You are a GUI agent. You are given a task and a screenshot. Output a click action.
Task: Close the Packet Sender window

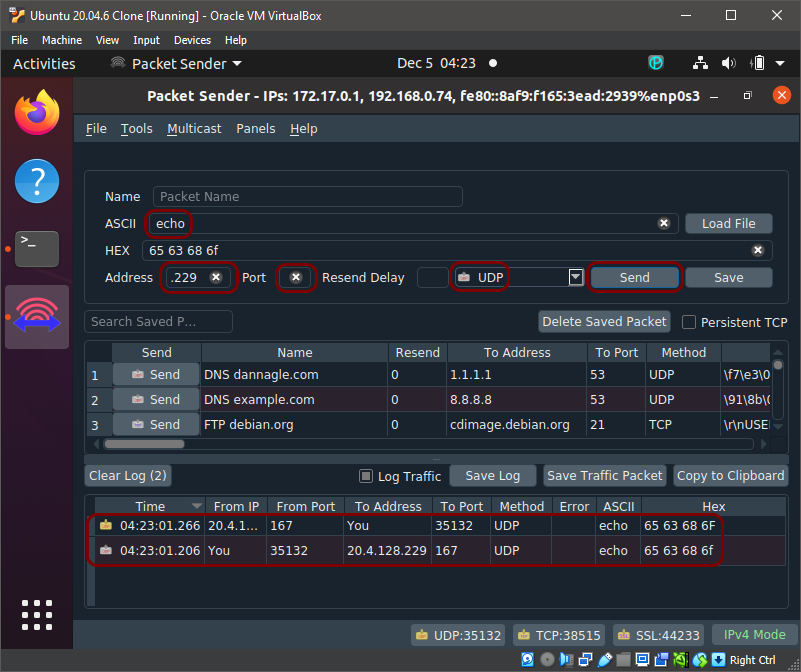pyautogui.click(x=782, y=96)
